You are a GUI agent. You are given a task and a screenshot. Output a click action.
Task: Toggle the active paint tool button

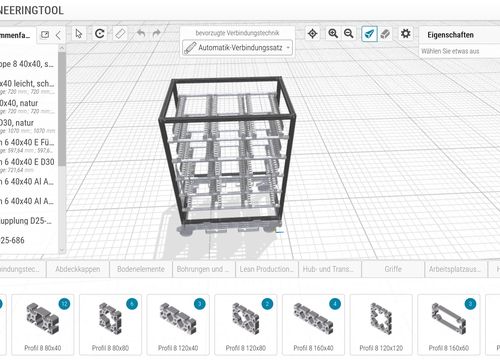(x=369, y=34)
